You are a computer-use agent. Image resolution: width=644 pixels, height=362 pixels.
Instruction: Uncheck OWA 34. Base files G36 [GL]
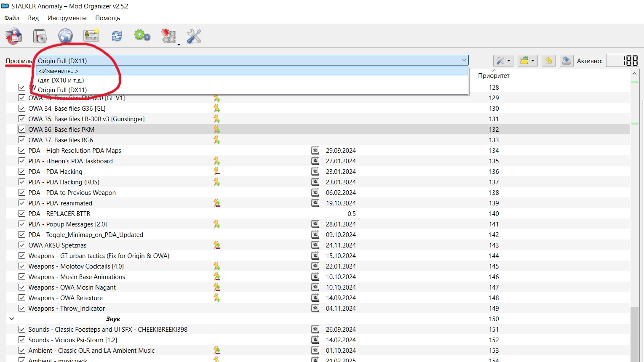(22, 108)
